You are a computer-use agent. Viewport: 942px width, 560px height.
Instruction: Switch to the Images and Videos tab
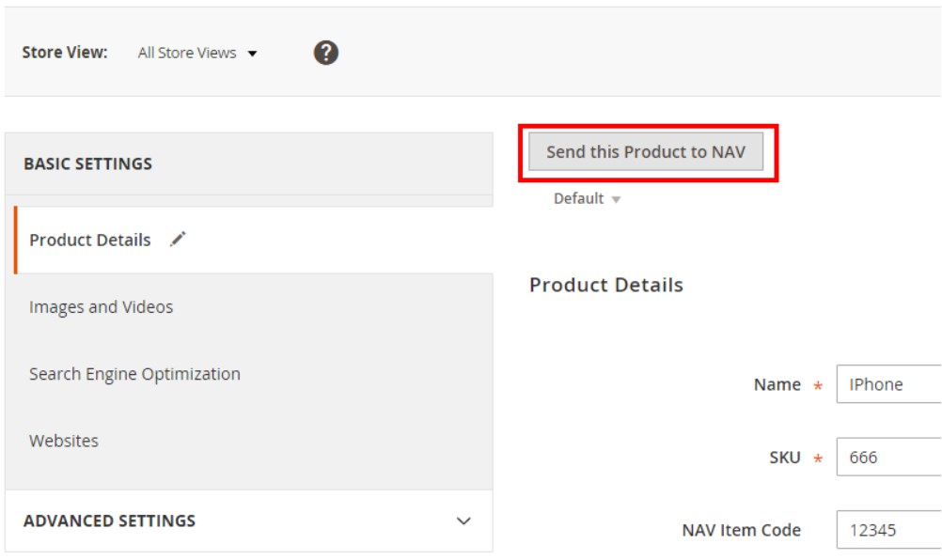102,307
